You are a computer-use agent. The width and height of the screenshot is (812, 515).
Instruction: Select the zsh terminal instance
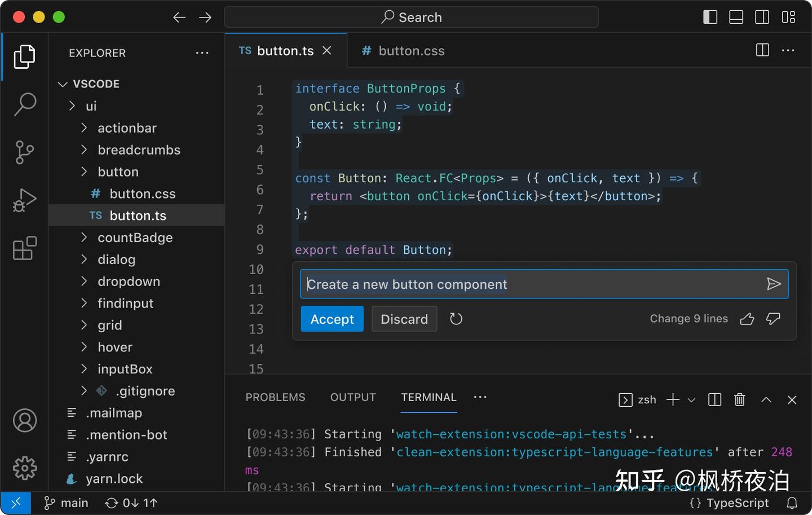click(638, 400)
